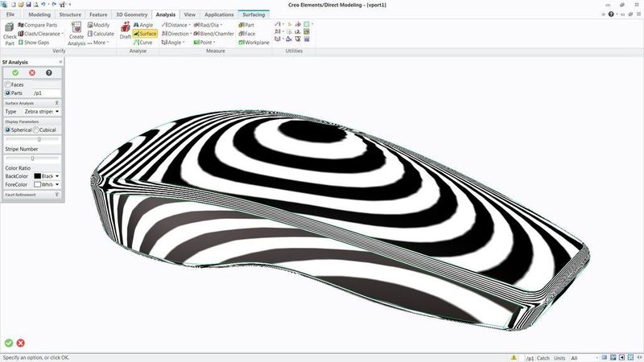Viewport: 644px width, 362px height.
Task: Click the ribbon help question mark icon
Action: pyautogui.click(x=611, y=14)
